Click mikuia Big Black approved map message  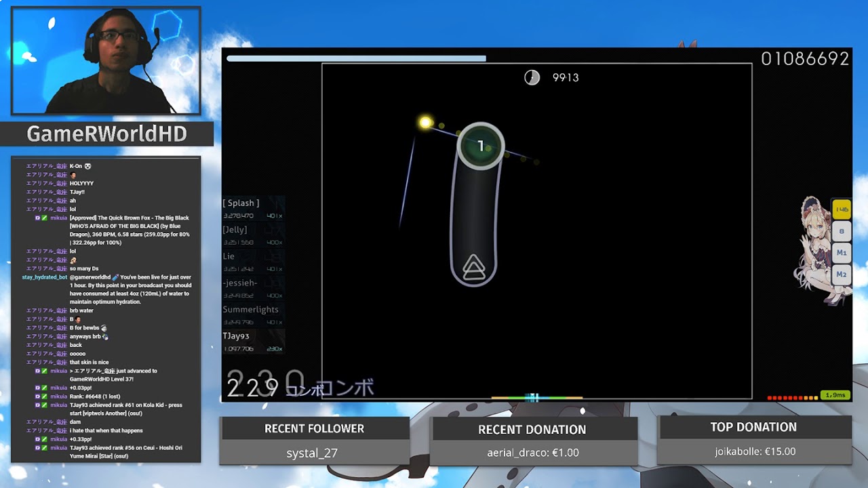tap(130, 230)
